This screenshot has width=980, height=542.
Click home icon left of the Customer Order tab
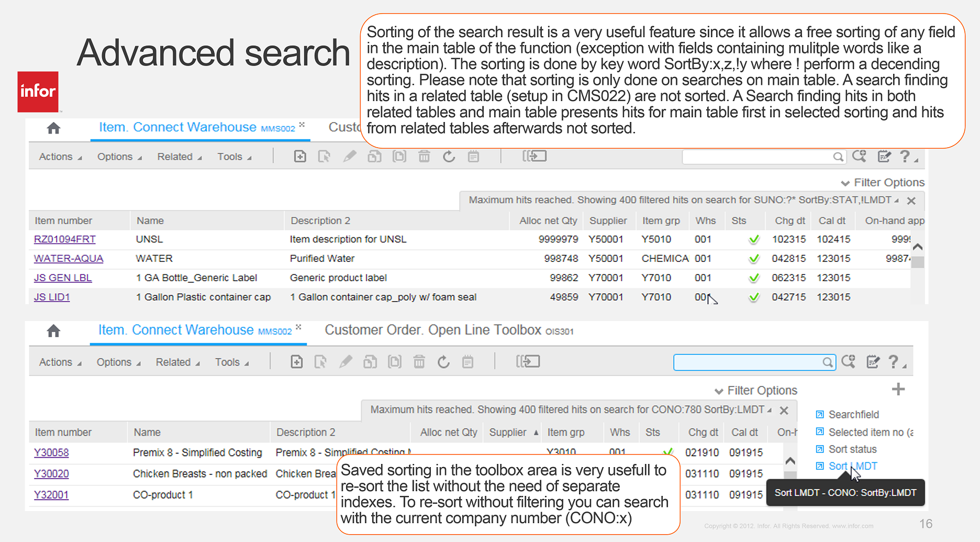click(53, 331)
